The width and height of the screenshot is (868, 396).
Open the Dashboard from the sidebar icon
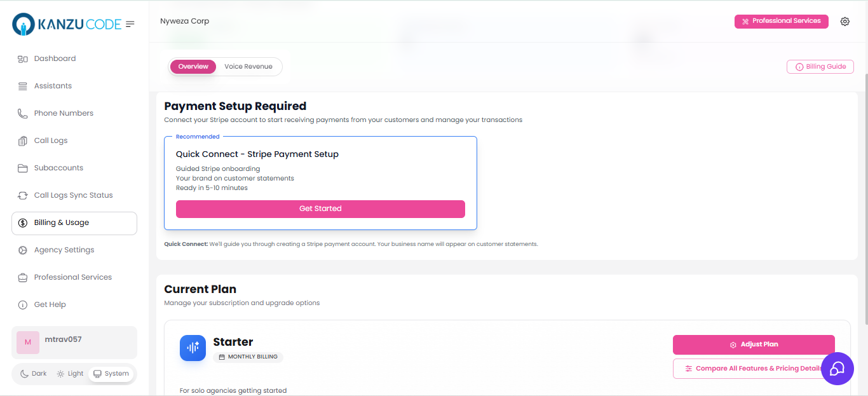point(22,58)
